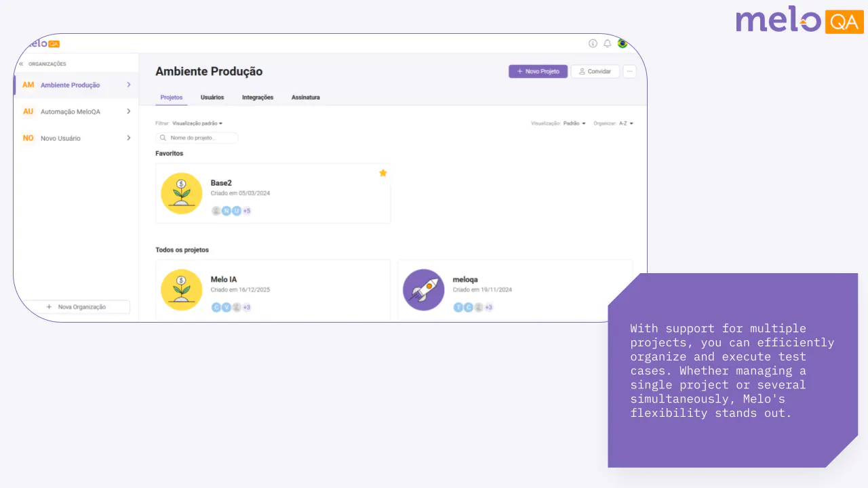Image resolution: width=868 pixels, height=488 pixels.
Task: Click the N user avatar on Base2
Action: 226,211
